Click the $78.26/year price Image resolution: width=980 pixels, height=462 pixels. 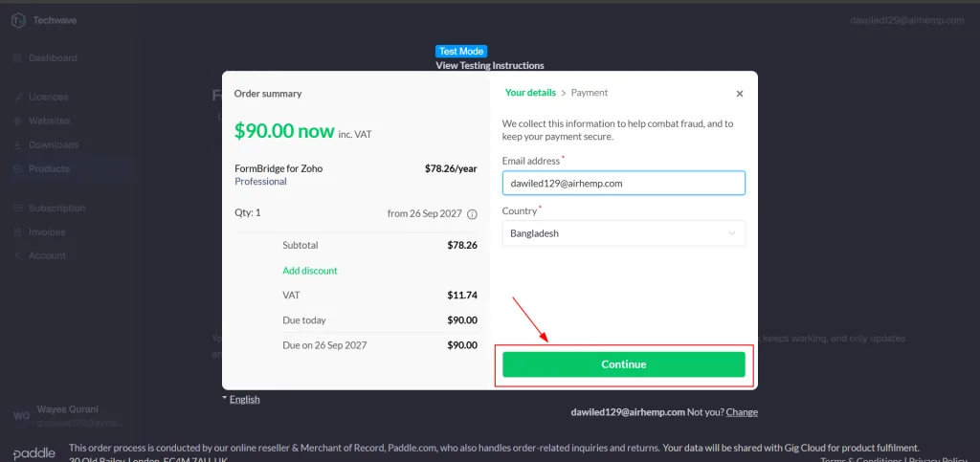click(x=451, y=168)
